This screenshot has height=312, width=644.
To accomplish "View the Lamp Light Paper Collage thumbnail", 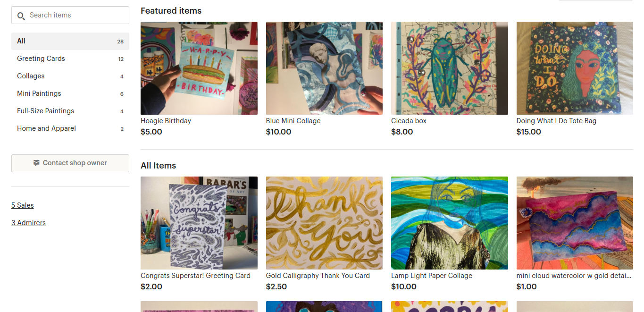I will (x=449, y=223).
